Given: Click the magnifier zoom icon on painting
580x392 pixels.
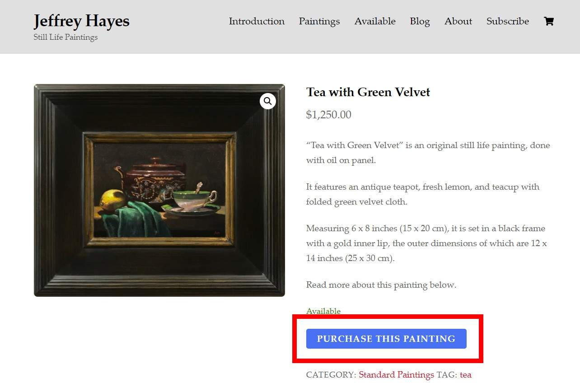Looking at the screenshot, I should [x=268, y=101].
